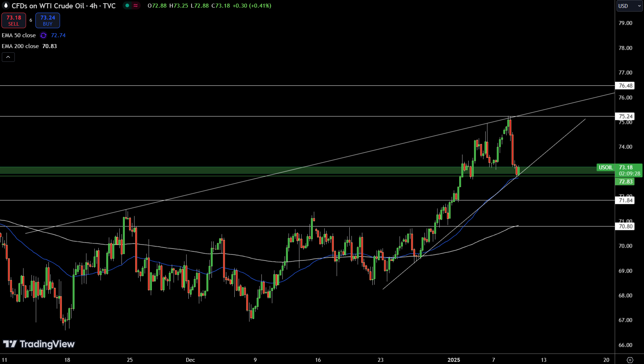Click the green market status dot
This screenshot has height=364, width=644.
[x=127, y=5]
